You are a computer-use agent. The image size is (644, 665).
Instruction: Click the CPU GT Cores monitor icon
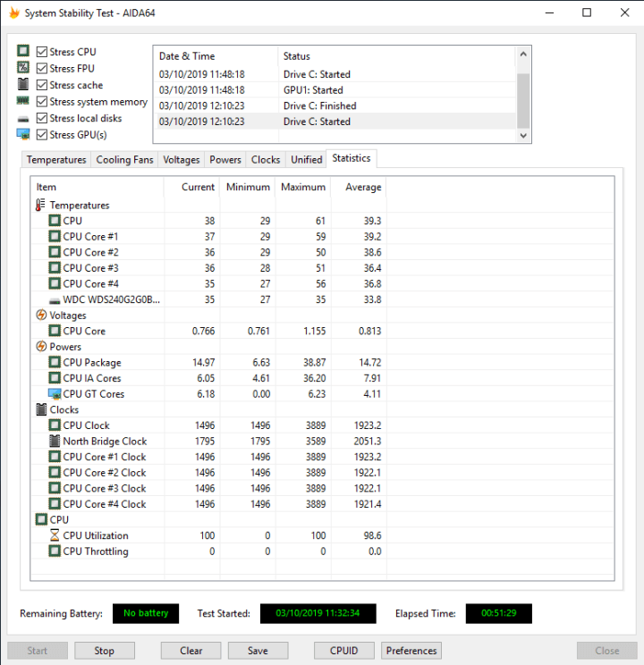pos(55,394)
